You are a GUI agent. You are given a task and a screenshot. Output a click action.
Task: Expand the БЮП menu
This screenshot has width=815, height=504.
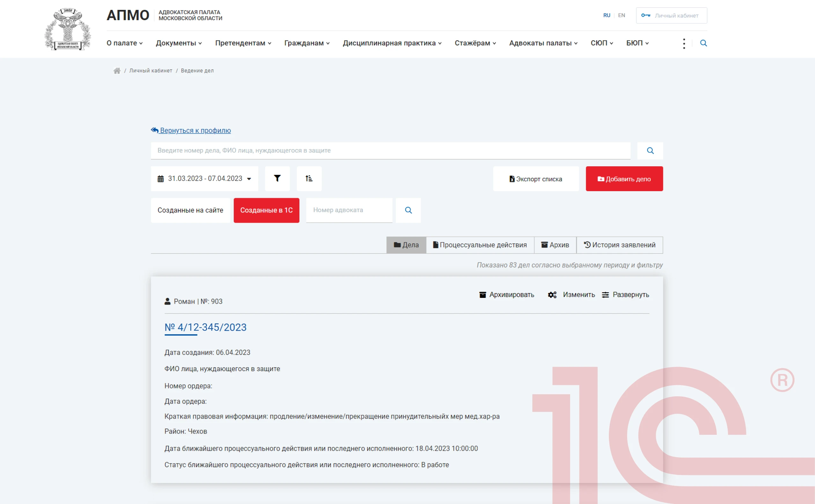(637, 43)
